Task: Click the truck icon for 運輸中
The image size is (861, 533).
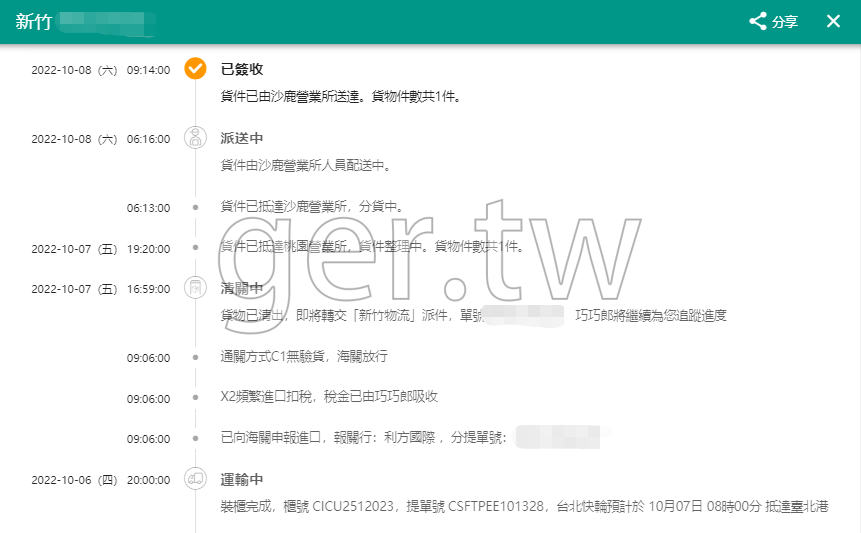Action: (195, 479)
